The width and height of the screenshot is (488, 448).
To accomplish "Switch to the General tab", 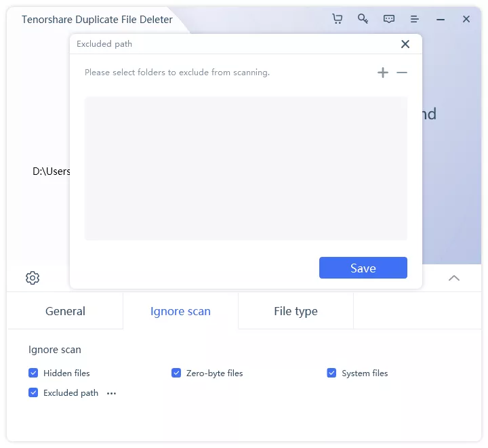I will (65, 311).
